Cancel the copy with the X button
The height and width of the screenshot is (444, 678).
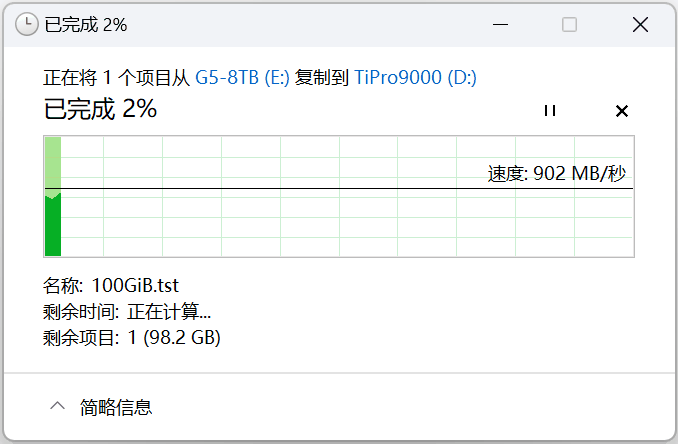point(621,111)
